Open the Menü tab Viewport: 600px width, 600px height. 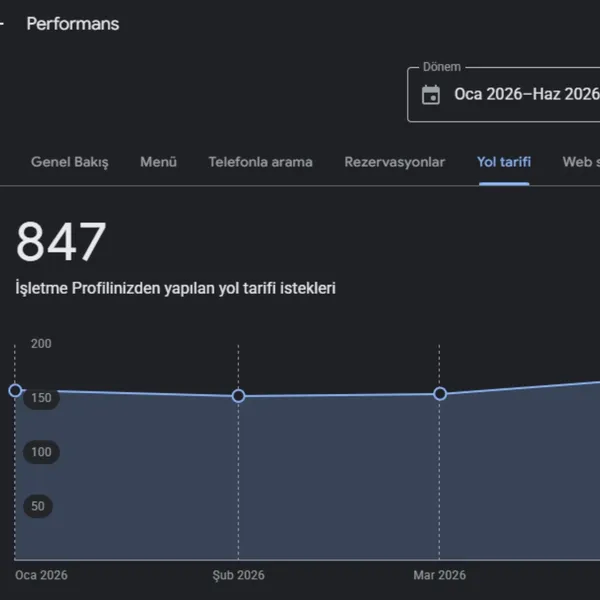coord(158,162)
